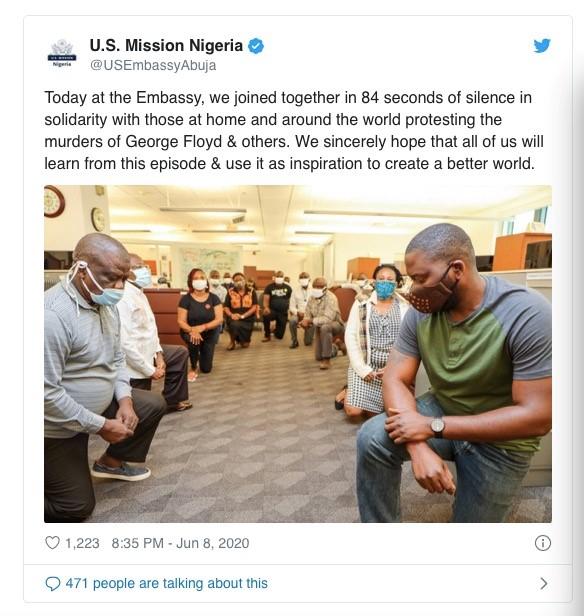Image resolution: width=584 pixels, height=616 pixels.
Task: Open the U.S. Mission Nigeria account name
Action: (166, 46)
